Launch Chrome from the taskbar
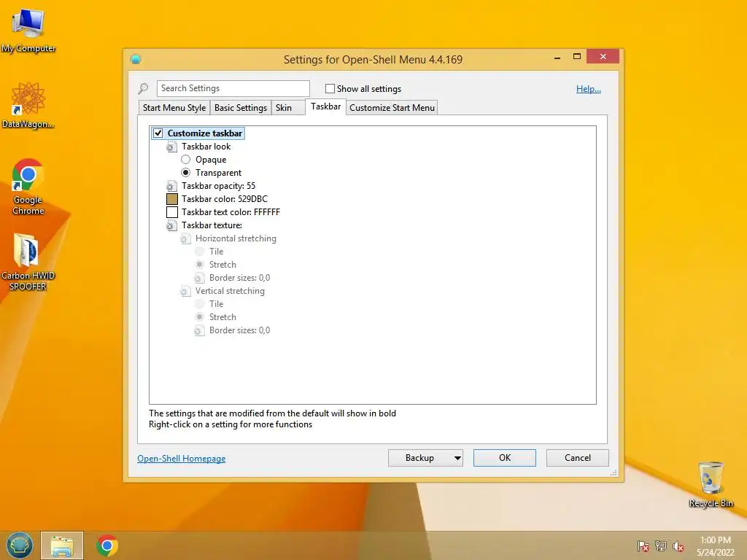Screen dimensions: 747x560 [x=107, y=545]
